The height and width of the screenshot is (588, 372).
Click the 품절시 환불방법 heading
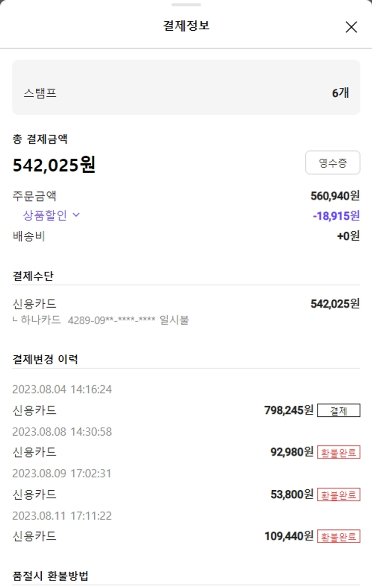click(50, 576)
